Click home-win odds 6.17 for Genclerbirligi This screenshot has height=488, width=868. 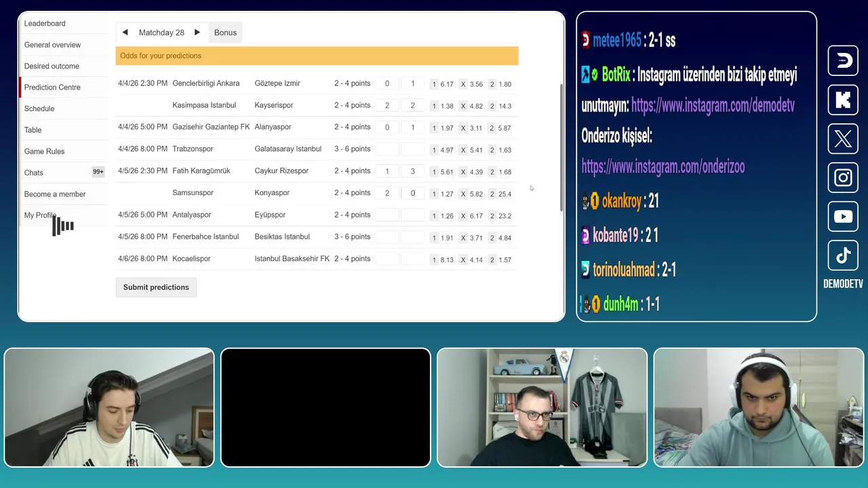coord(441,84)
